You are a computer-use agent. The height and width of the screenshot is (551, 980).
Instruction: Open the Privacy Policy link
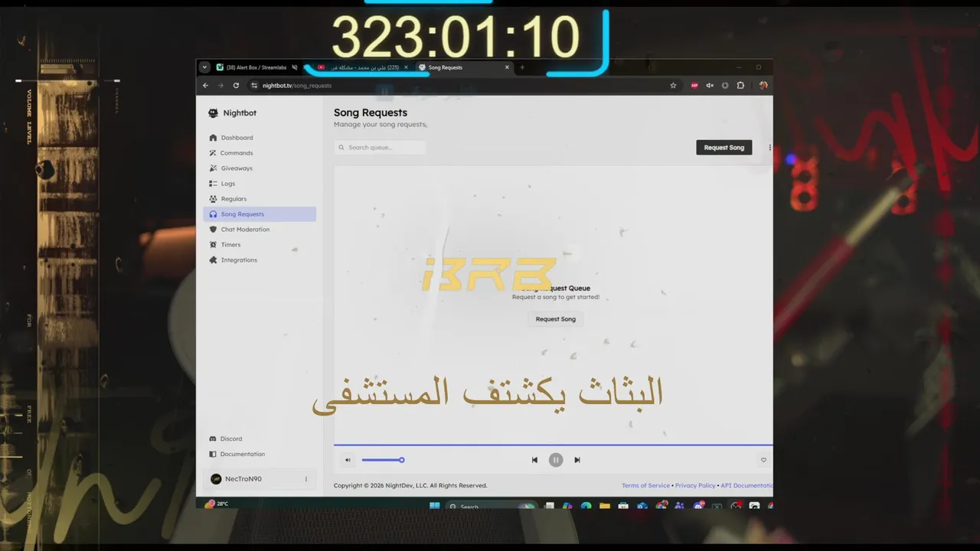695,485
